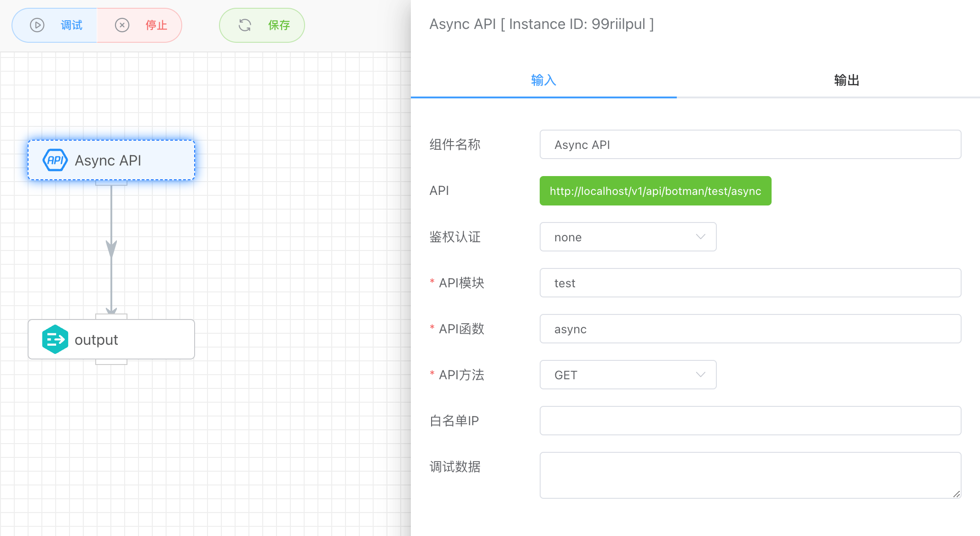Edit the 组件名称 field showing Async API
The height and width of the screenshot is (536, 980).
(750, 144)
